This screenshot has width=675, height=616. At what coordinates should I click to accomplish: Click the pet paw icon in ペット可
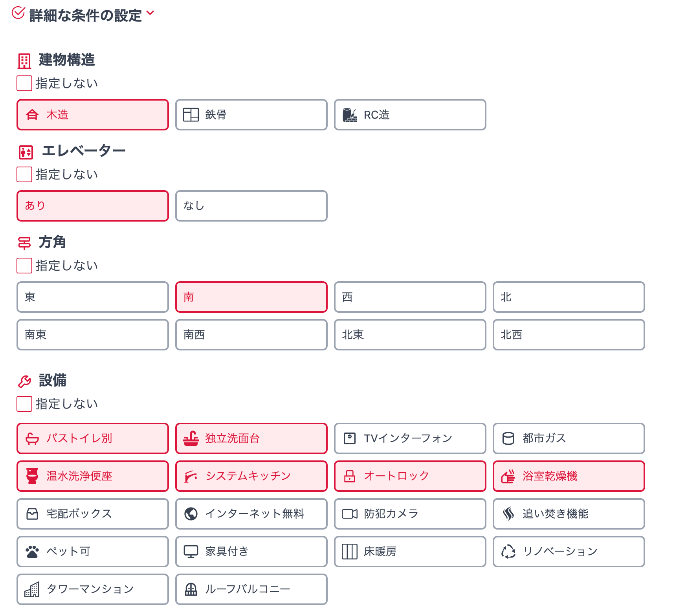(x=32, y=552)
